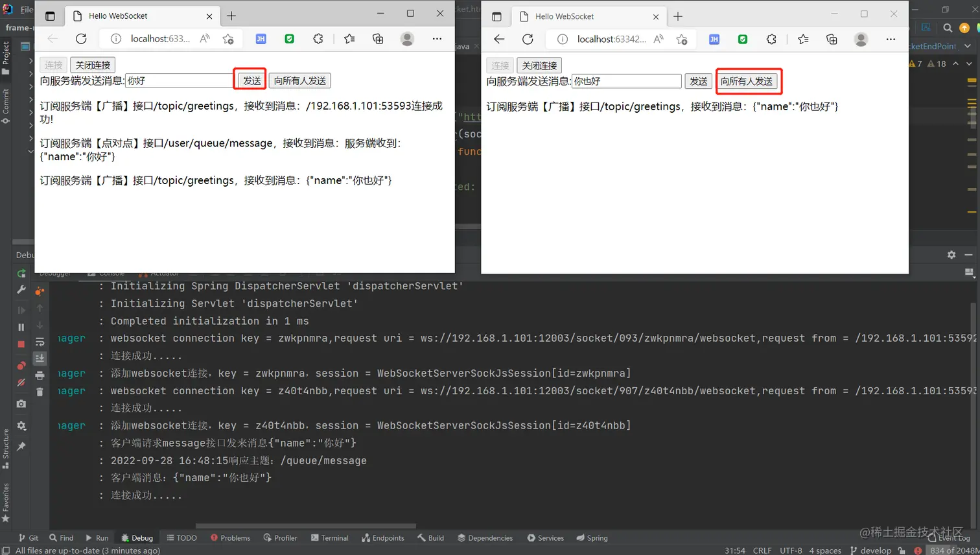Viewport: 980px width, 555px height.
Task: Click JH extension icon in right browser
Action: point(714,40)
